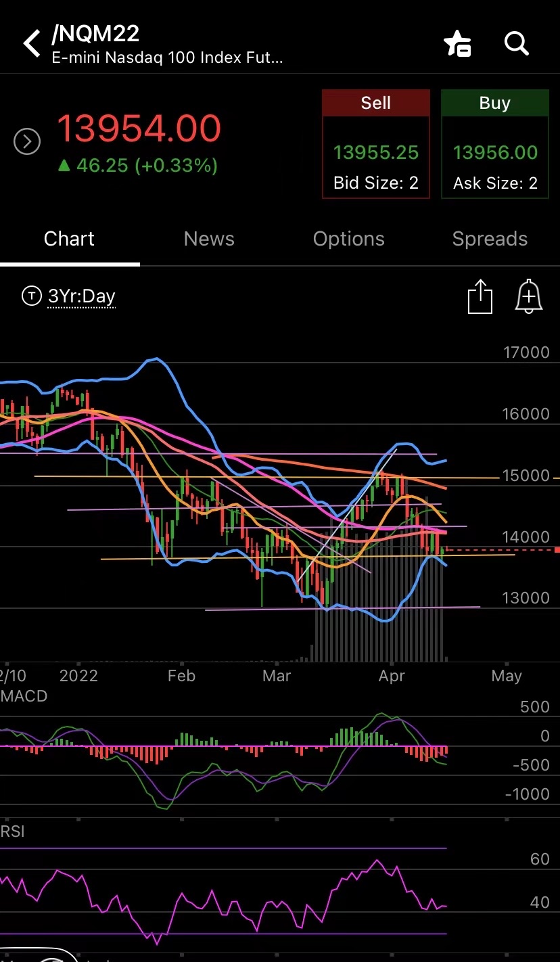Tap the E-mini Nasdaq 100 Index description

tap(168, 58)
